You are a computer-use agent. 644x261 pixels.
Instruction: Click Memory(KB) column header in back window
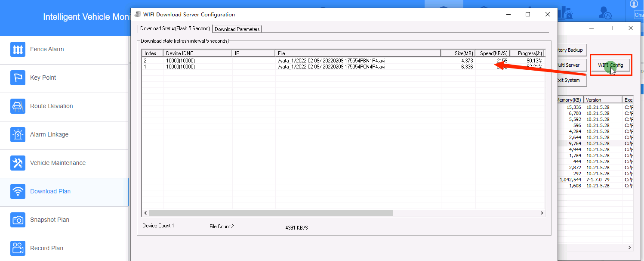[570, 99]
